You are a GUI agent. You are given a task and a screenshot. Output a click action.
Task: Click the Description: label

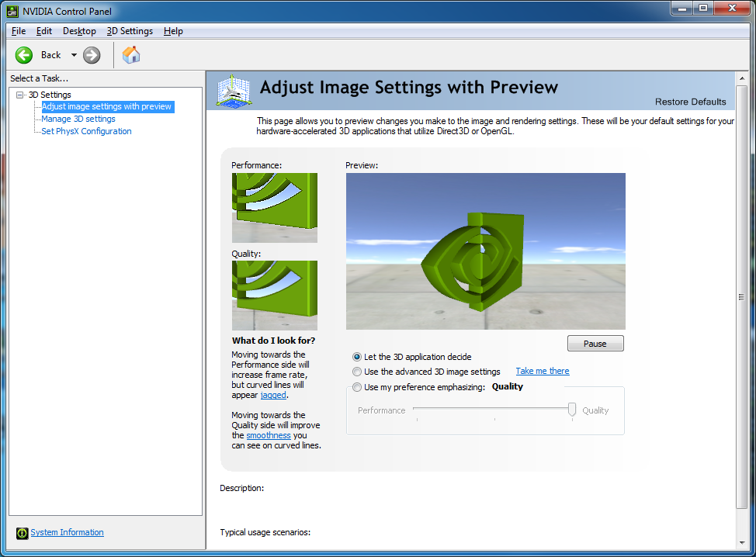[242, 488]
